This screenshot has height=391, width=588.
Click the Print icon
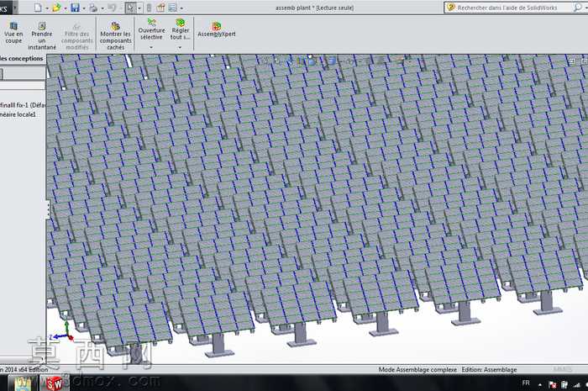[93, 8]
